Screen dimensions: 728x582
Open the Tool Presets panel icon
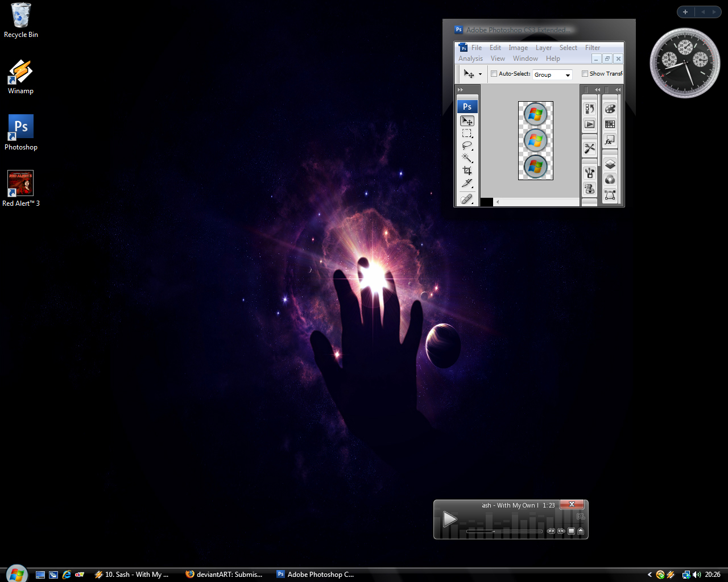(590, 148)
